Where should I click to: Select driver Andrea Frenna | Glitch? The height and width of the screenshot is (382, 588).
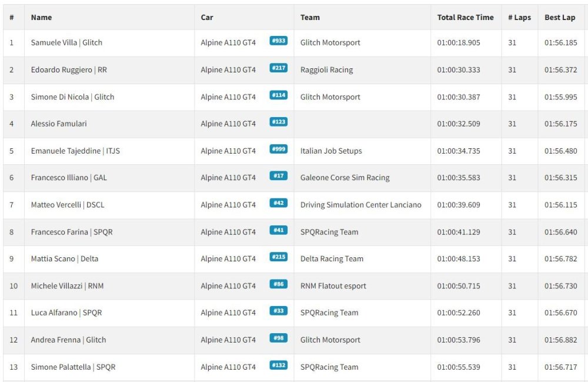click(69, 340)
